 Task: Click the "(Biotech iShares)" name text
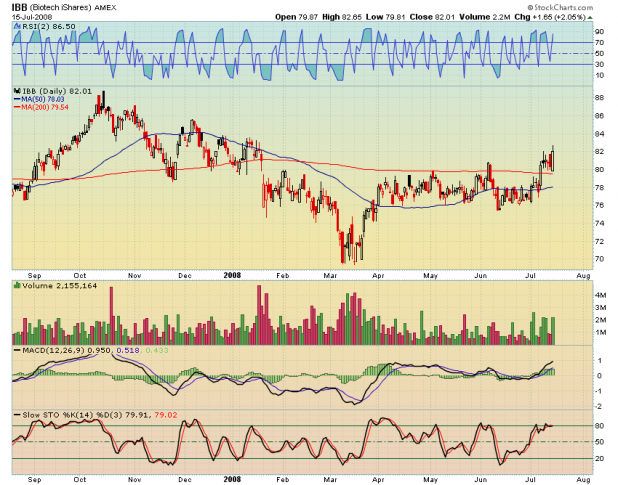point(60,7)
